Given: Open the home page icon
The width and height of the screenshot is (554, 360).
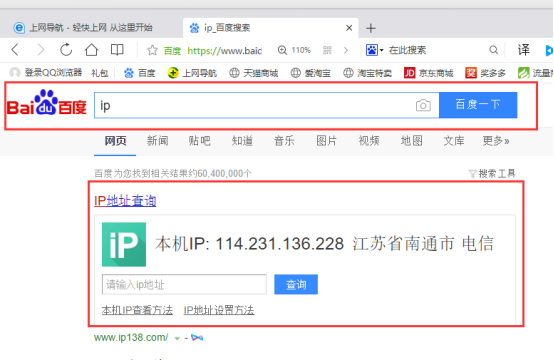Looking at the screenshot, I should (x=92, y=50).
